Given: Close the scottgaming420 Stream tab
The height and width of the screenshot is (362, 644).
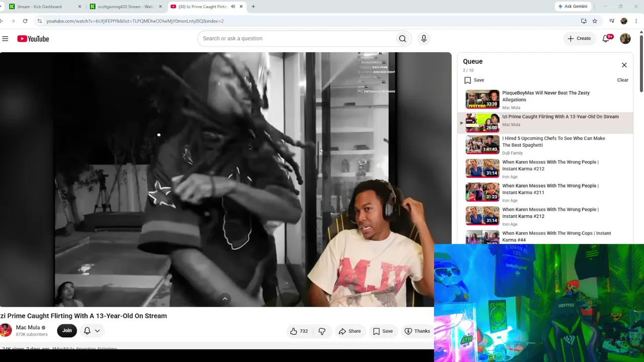Looking at the screenshot, I should (160, 7).
